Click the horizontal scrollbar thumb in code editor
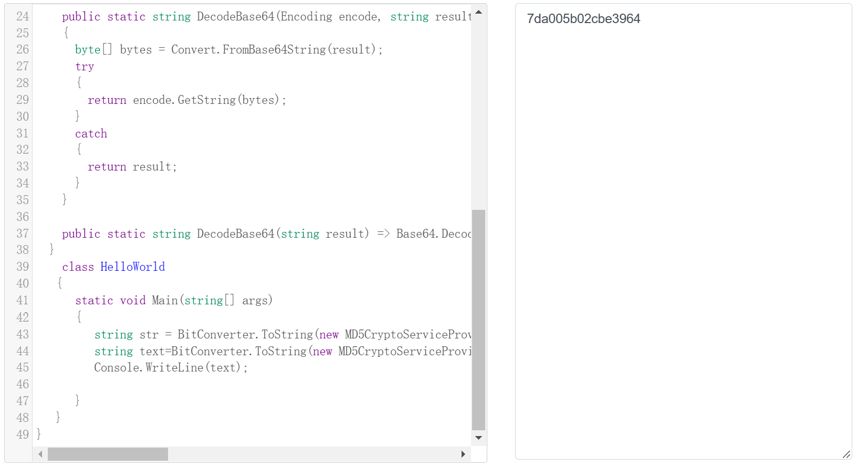The height and width of the screenshot is (467, 868). [108, 454]
